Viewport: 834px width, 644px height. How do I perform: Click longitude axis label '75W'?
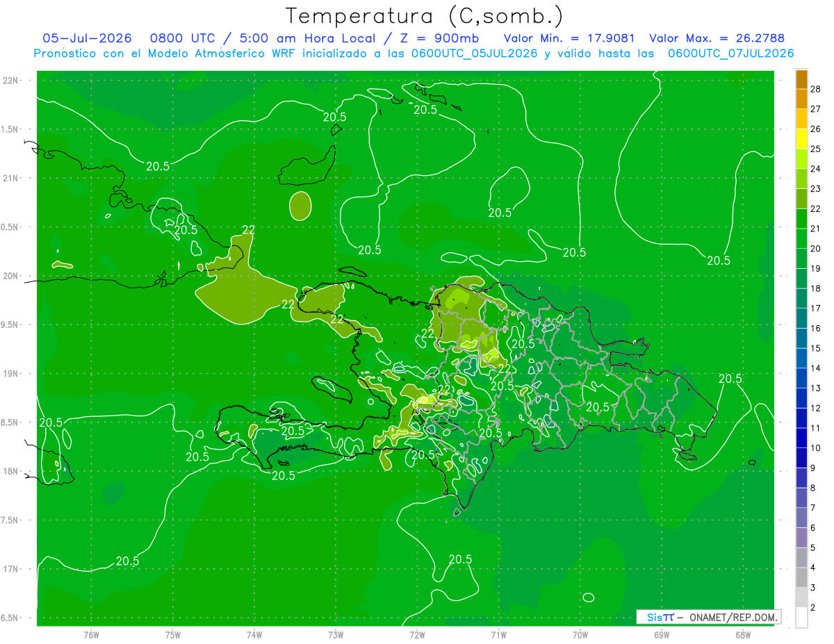[x=173, y=635]
